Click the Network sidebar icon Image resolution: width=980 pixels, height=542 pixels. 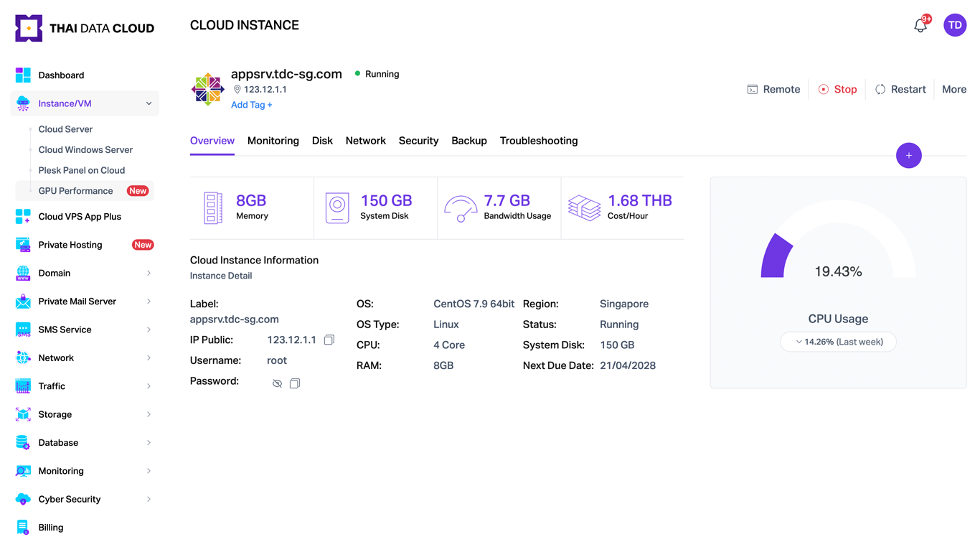point(23,358)
